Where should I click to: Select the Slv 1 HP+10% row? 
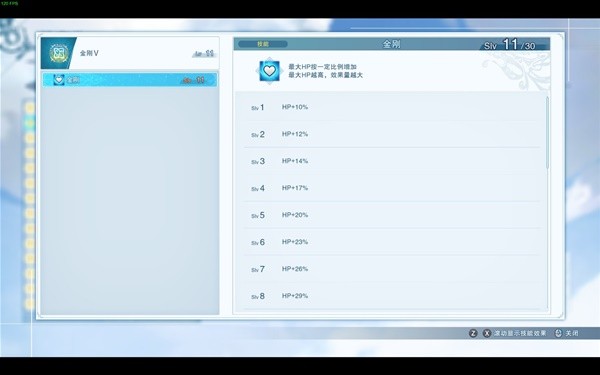pos(392,107)
